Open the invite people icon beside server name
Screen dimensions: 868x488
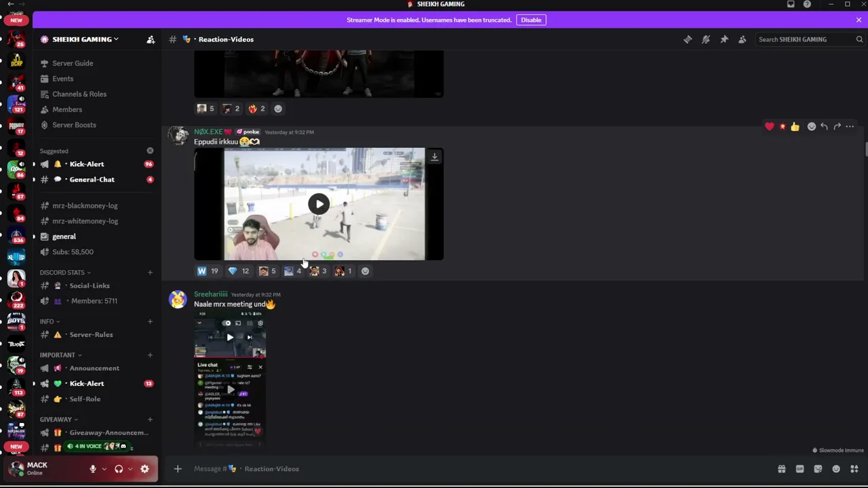(151, 39)
